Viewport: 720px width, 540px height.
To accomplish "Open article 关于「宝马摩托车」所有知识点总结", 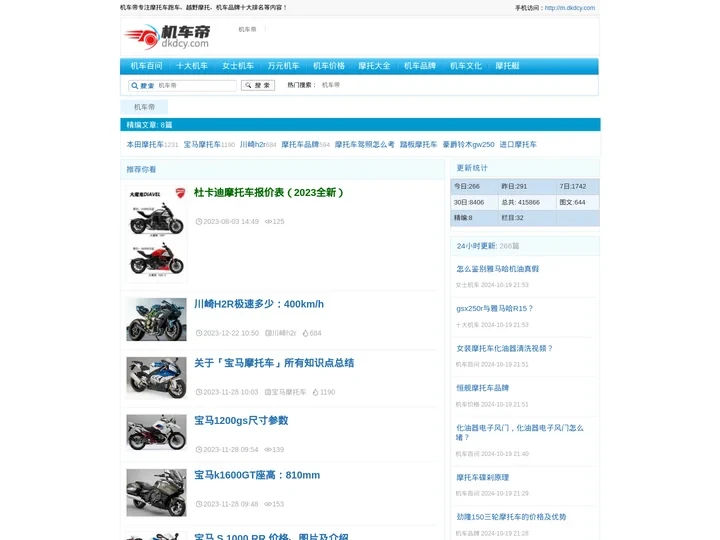I will coord(274,363).
